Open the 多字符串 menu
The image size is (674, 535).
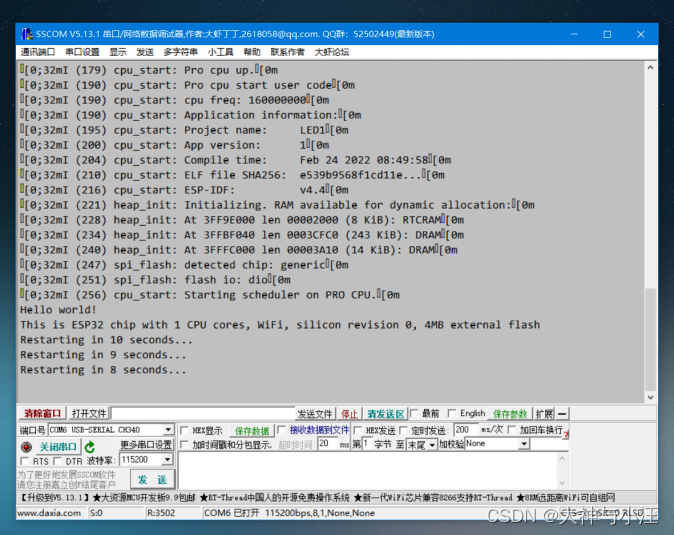point(181,52)
